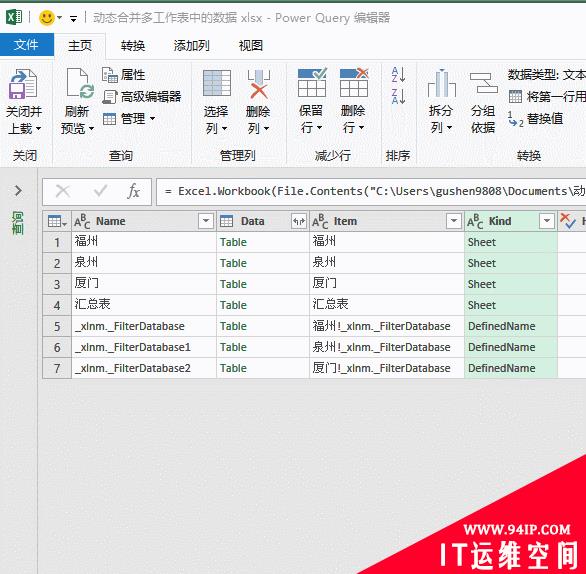Open the quick access toolbar customize arrow
The width and height of the screenshot is (586, 574).
pyautogui.click(x=73, y=18)
